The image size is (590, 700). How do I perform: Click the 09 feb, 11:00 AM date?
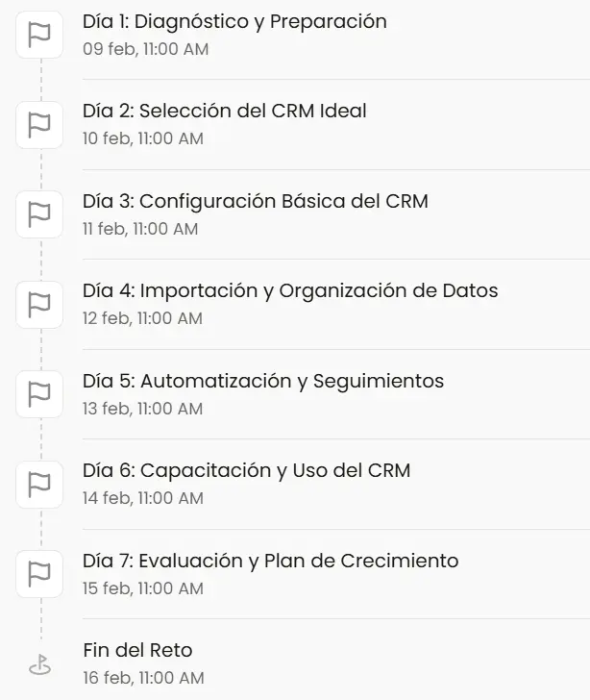[145, 49]
